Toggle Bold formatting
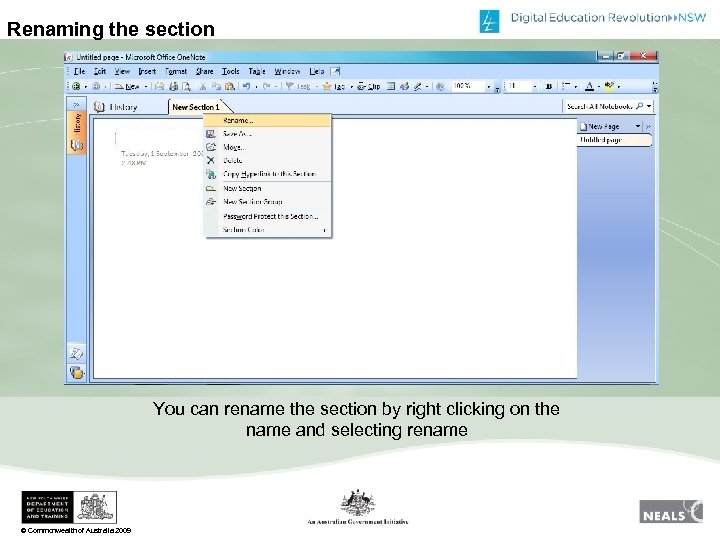Screen dimensions: 720x540 [x=548, y=86]
